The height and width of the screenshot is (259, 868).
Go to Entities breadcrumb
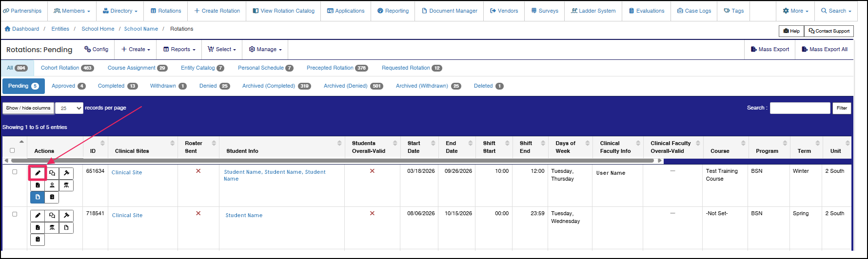[x=60, y=29]
